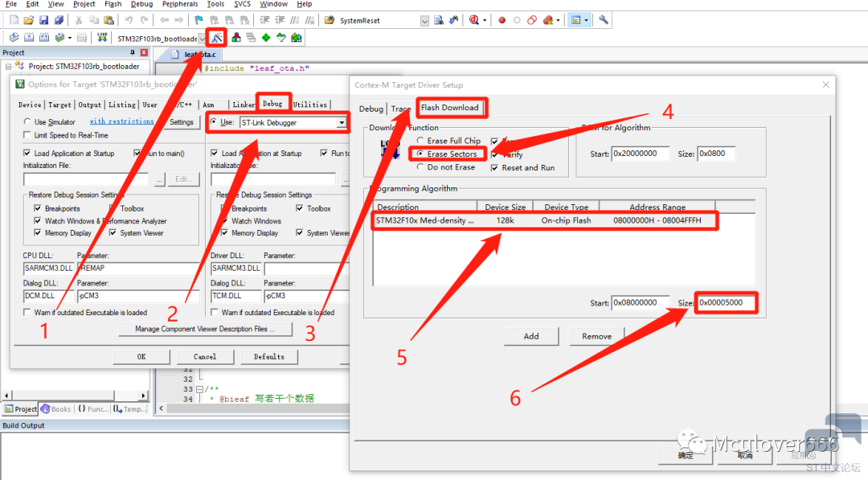Collapse the Project STM32F103rb_bootloader tree node

click(8, 67)
